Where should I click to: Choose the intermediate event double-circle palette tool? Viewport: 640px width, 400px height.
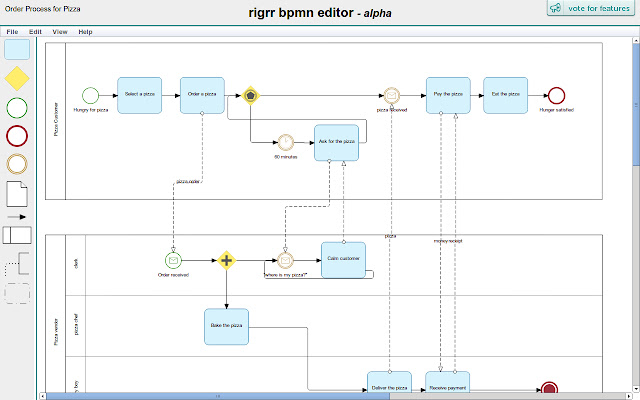tap(17, 164)
